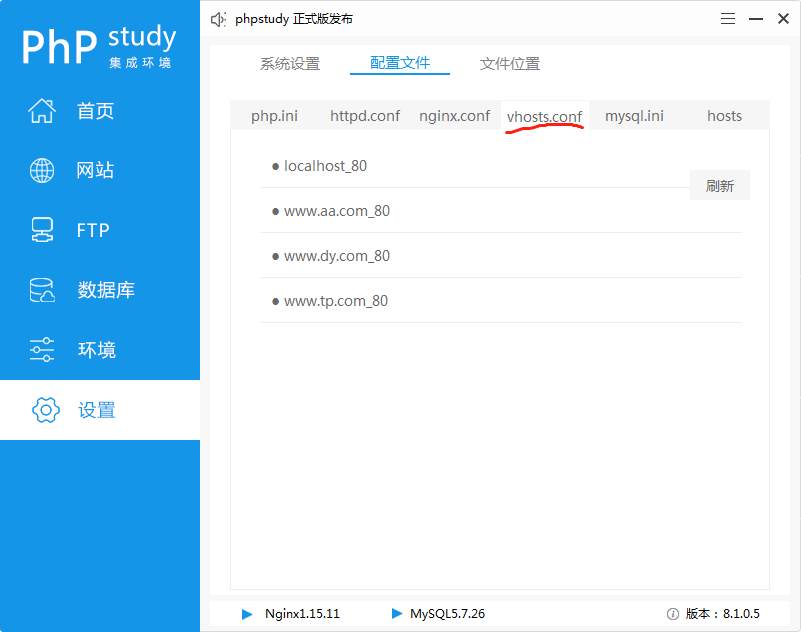Open the mysql.ini tab
Screen dimensions: 801x632
pos(634,116)
